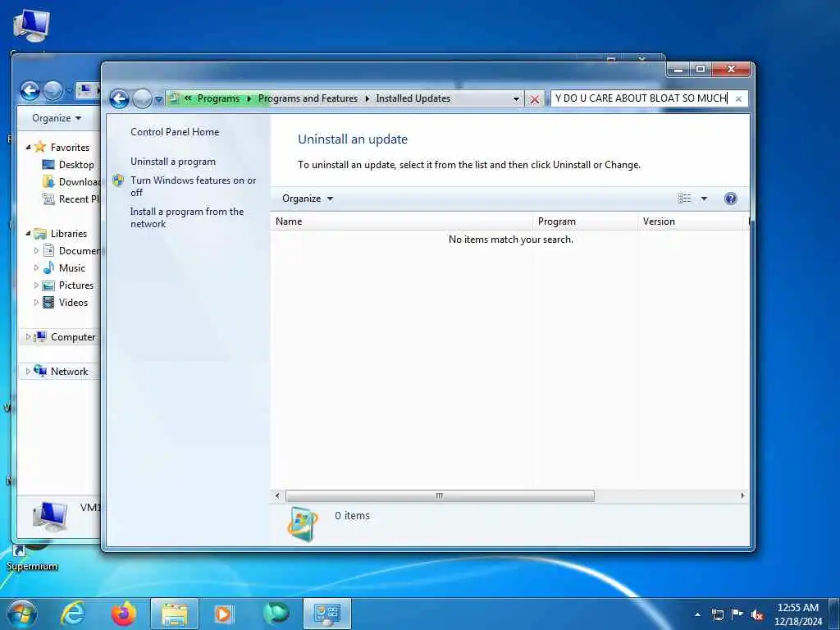Select Pictures library
This screenshot has width=840, height=630.
(x=76, y=285)
